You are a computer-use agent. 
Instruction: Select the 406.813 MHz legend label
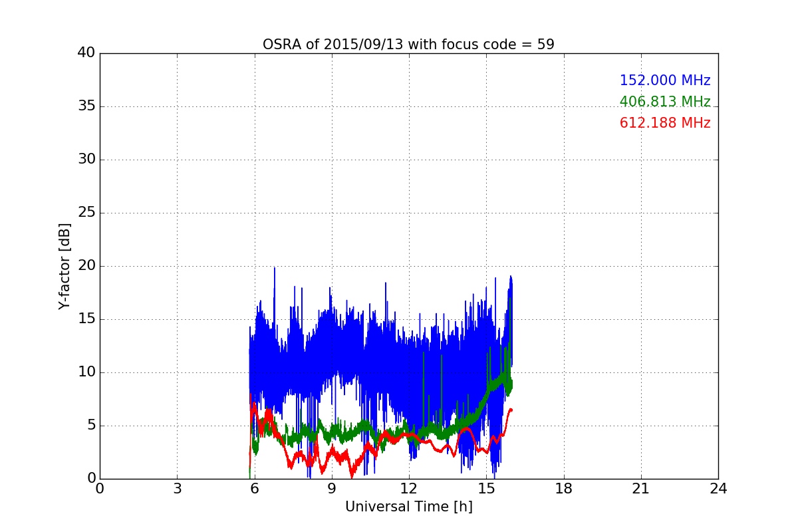point(665,102)
